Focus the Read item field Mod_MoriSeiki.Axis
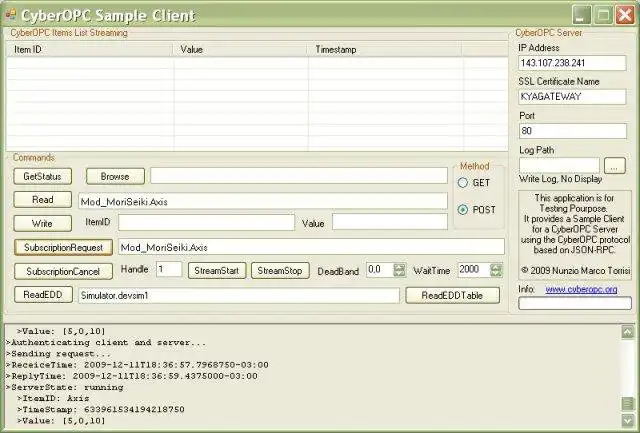 tap(263, 201)
